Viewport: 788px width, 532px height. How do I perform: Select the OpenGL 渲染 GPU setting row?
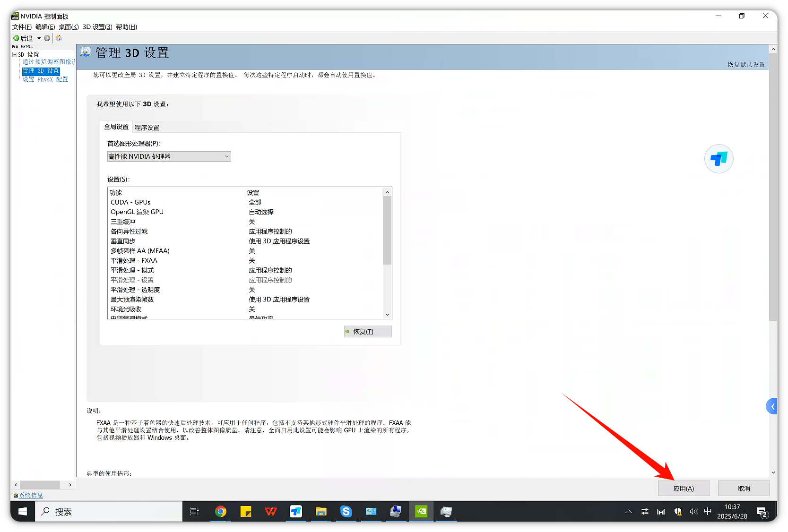point(245,212)
